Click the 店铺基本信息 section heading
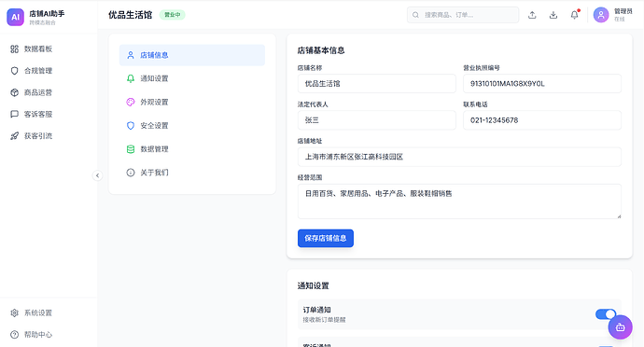 (x=321, y=50)
